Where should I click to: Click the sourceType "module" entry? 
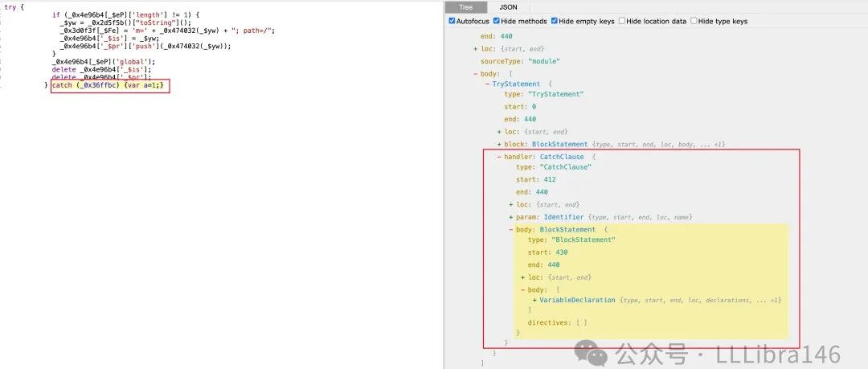click(520, 61)
